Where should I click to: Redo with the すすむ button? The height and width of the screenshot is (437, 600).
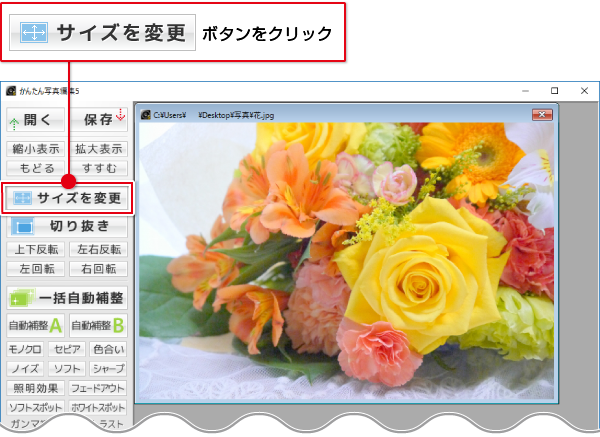99,168
